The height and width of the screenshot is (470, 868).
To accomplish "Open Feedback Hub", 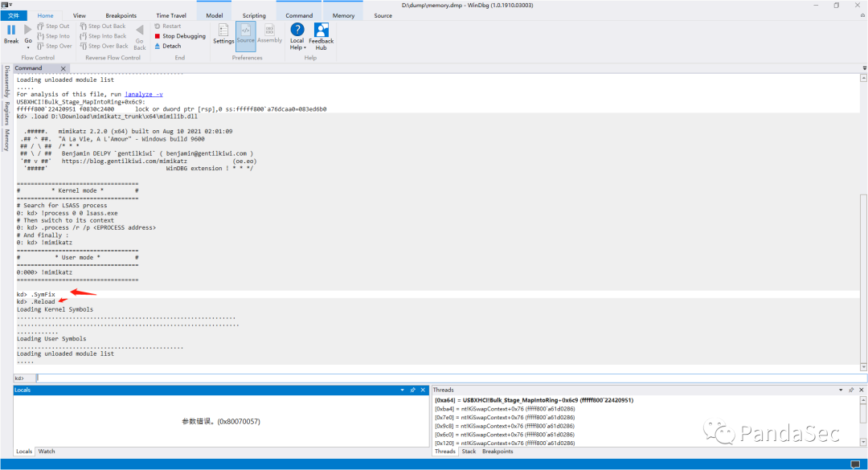I will 321,36.
